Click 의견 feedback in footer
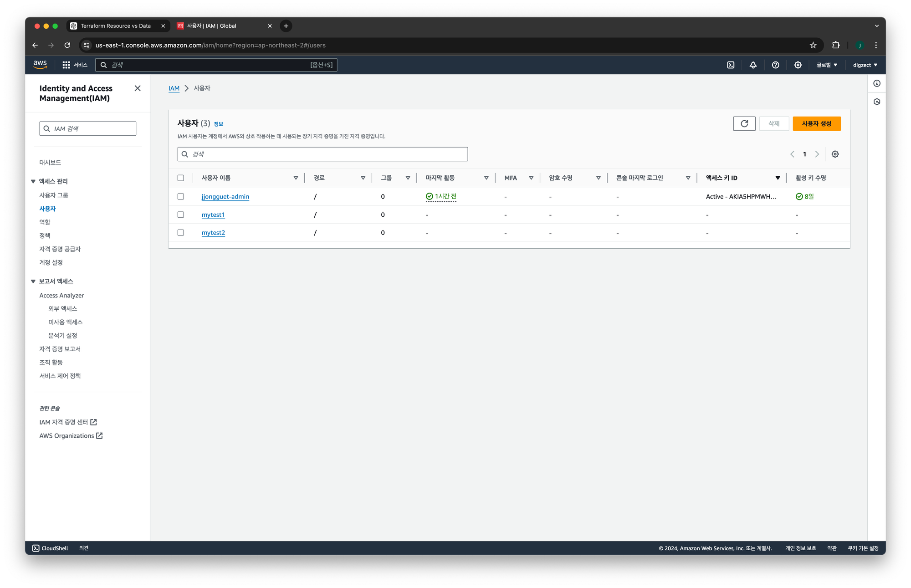911x588 pixels. (x=84, y=548)
